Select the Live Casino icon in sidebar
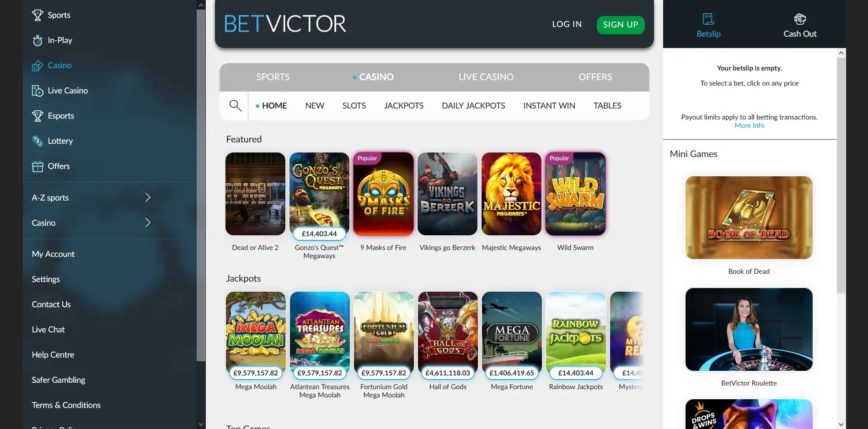This screenshot has width=868, height=429. point(38,91)
